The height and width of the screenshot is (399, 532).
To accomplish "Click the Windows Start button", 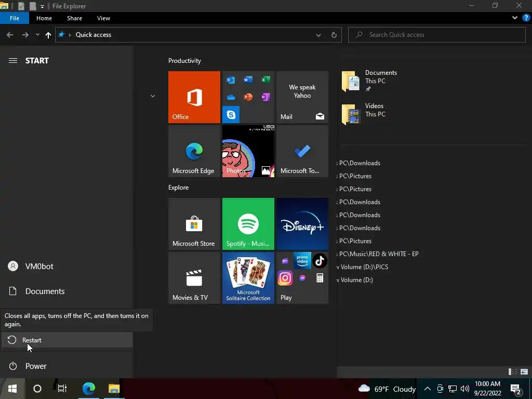I will (12, 389).
